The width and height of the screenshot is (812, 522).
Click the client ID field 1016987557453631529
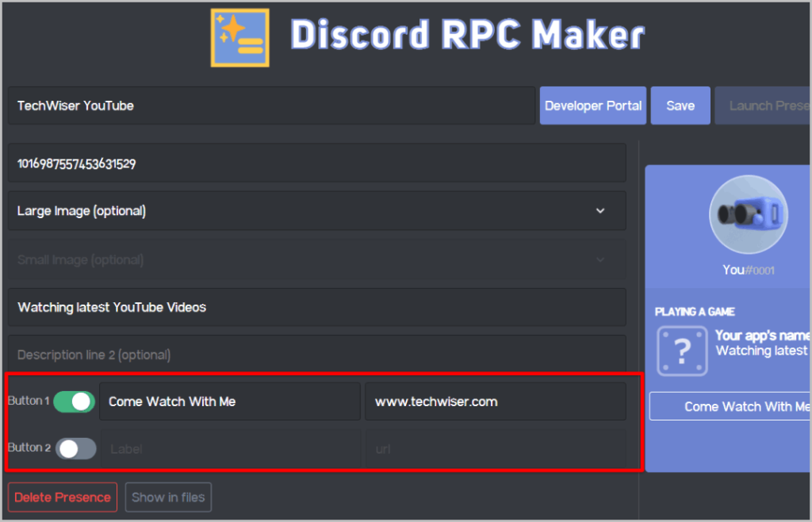[317, 163]
